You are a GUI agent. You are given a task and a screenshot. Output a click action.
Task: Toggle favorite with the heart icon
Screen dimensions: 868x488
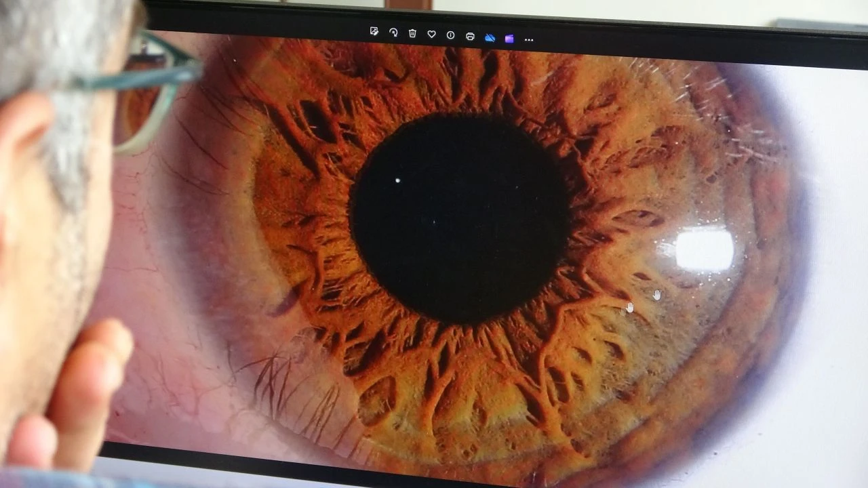point(431,34)
